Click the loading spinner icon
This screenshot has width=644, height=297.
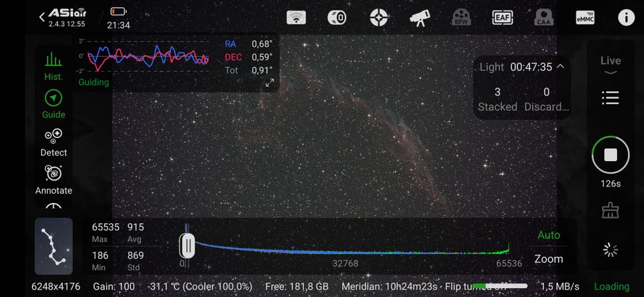click(610, 250)
